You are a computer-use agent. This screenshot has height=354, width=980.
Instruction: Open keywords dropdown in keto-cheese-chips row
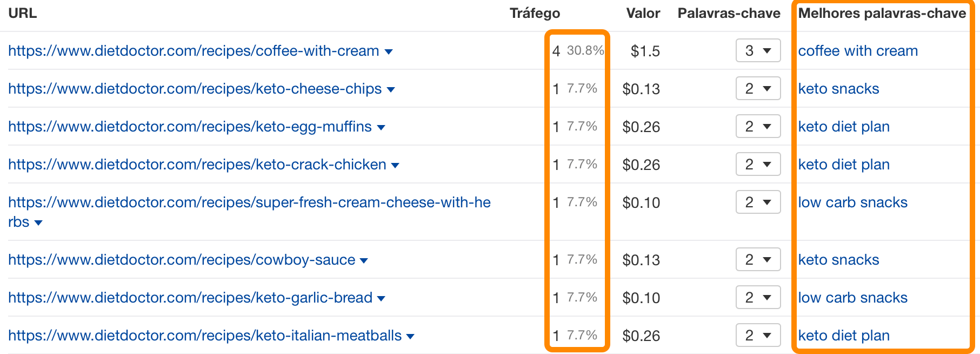coord(758,89)
